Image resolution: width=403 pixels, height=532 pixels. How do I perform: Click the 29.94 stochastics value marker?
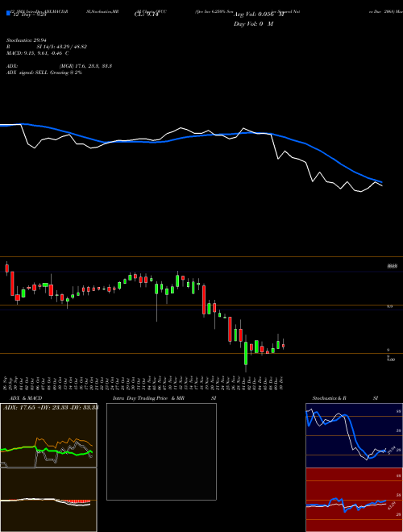392,450
